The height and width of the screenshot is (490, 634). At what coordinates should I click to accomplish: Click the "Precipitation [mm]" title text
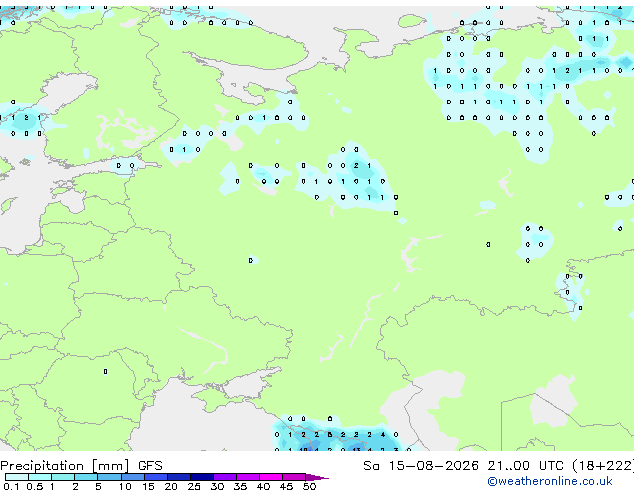click(x=65, y=466)
